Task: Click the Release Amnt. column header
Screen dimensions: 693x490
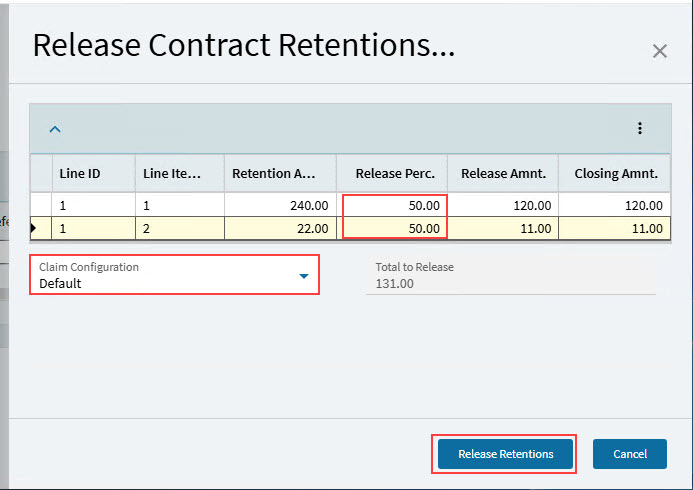Action: click(503, 173)
